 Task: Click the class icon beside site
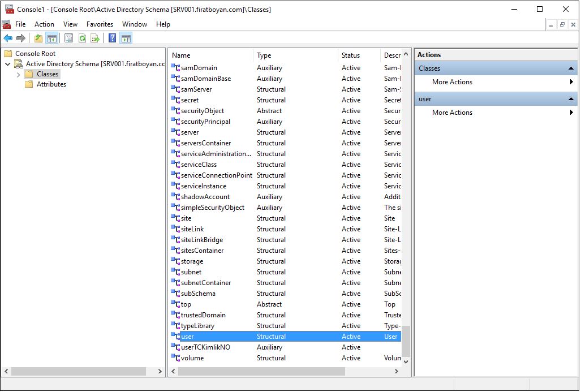point(175,218)
